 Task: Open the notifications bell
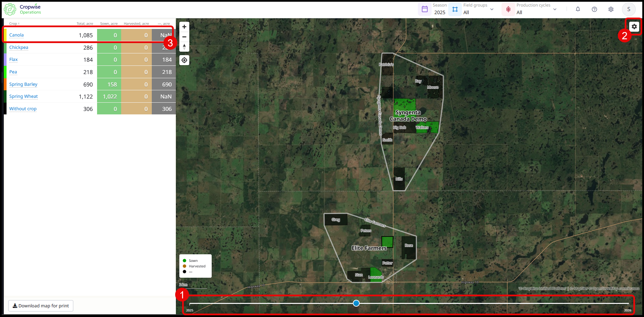[x=578, y=9]
